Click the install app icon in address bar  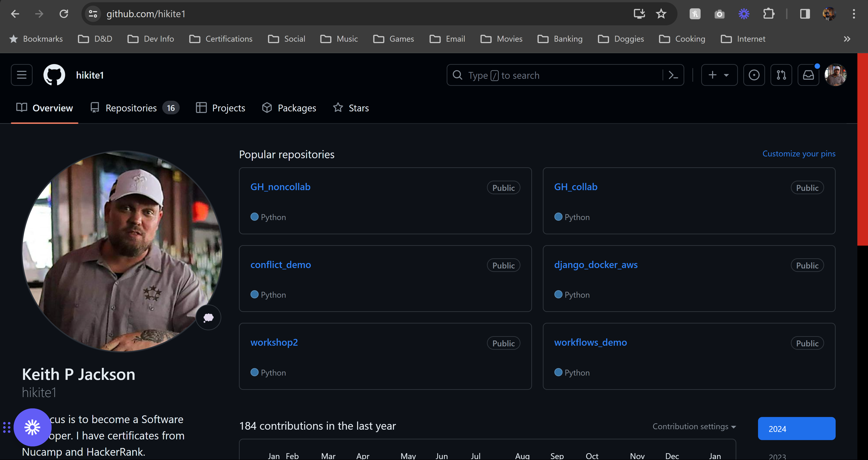(x=639, y=14)
